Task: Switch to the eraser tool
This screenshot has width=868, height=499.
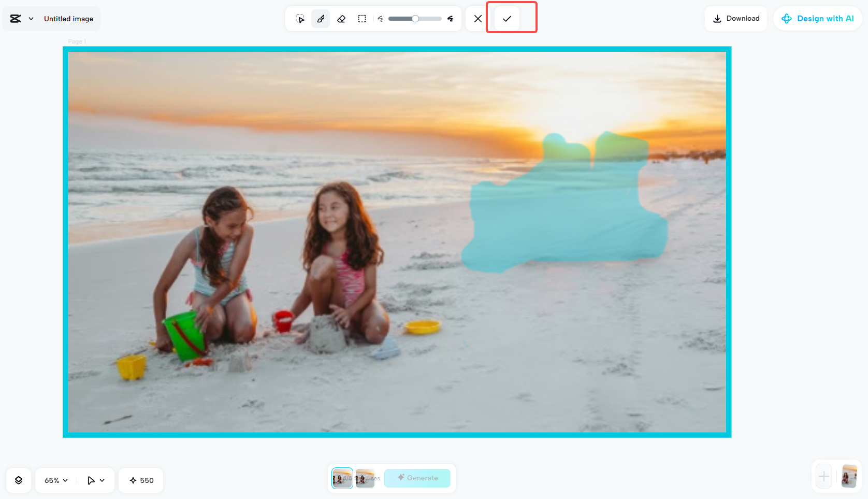Action: [x=341, y=19]
